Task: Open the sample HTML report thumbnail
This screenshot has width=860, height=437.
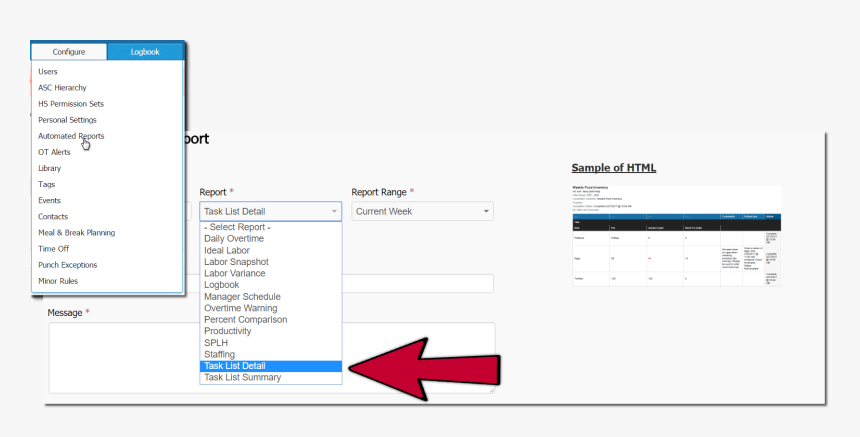Action: pyautogui.click(x=677, y=236)
